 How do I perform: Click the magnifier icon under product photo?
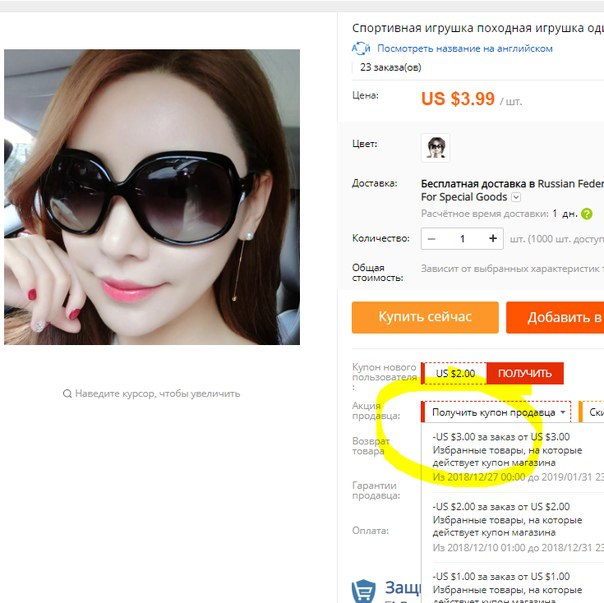(67, 394)
